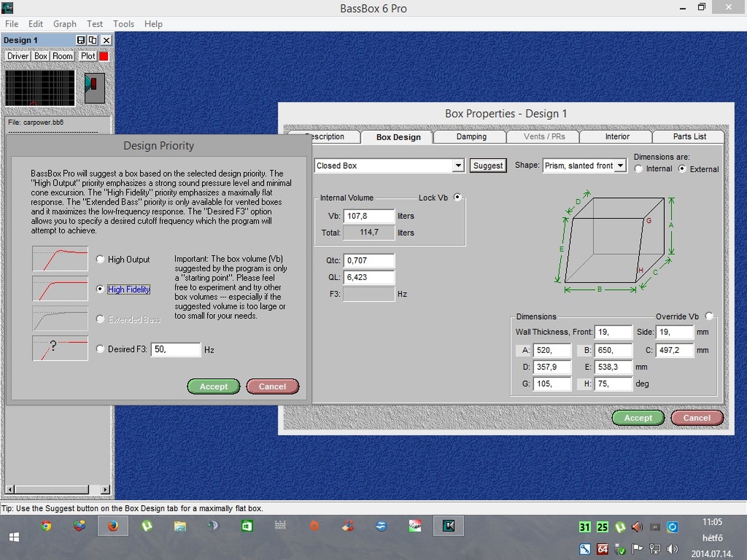Screen dimensions: 747x560
Task: Expand the Shape dropdown showing Prism, slanted front
Action: 620,166
